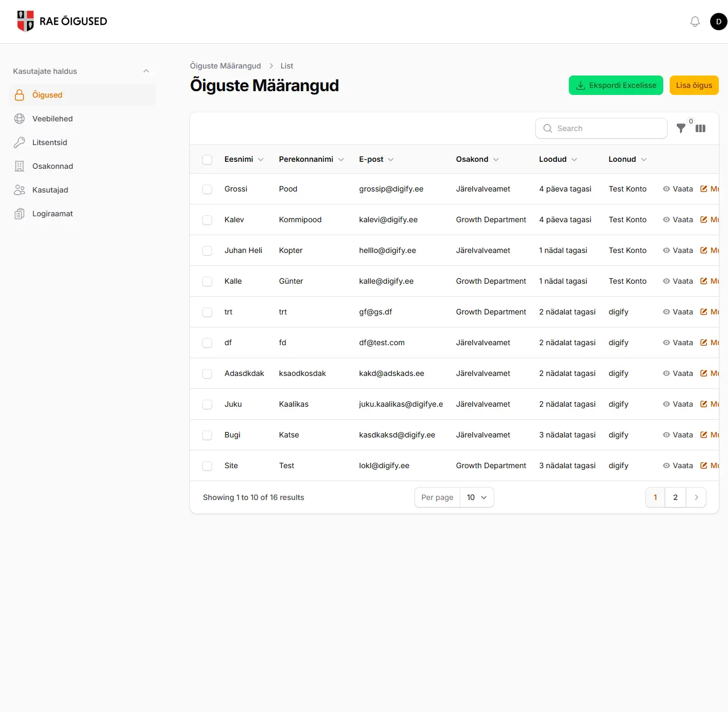Screen dimensions: 728x712
Task: Open Veebilehed via its globe icon
Action: click(x=19, y=119)
